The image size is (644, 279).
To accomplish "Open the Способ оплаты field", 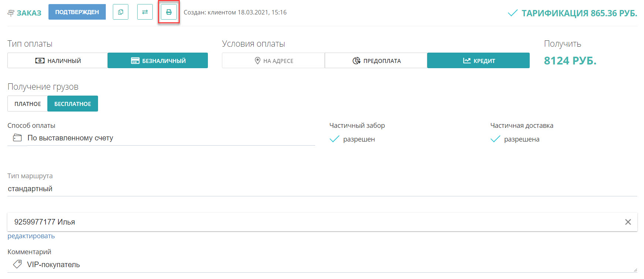I will [171, 138].
